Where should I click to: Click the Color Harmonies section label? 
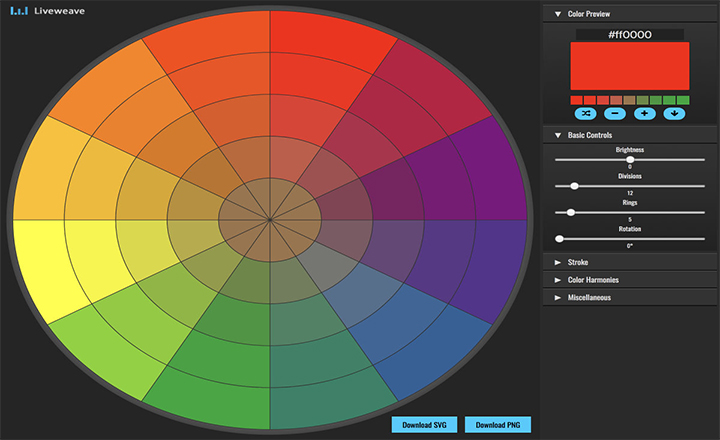click(593, 280)
